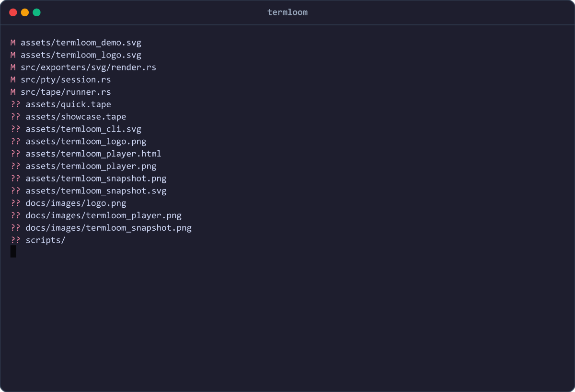Click the assets/termloom_player.html path
Screen dimensions: 575x392
93,154
